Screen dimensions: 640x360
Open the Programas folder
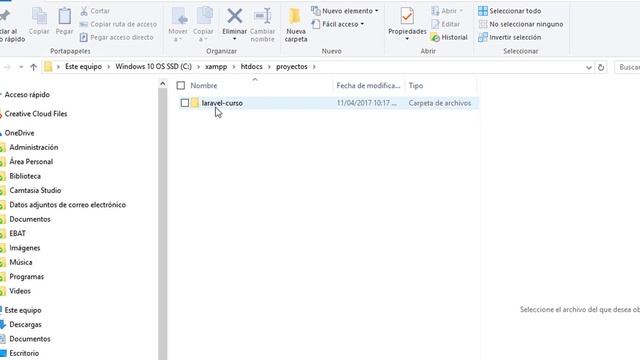[x=27, y=276]
